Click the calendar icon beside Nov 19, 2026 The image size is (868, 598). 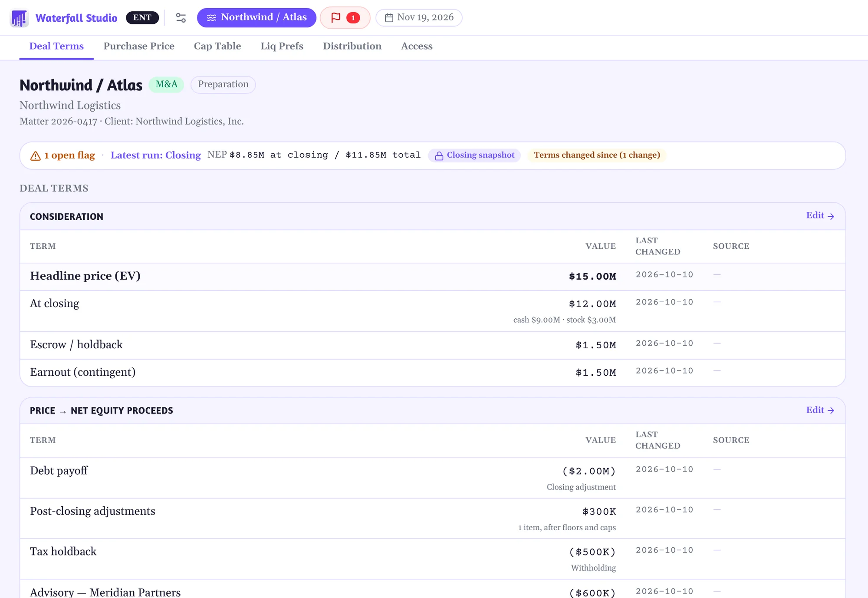[x=389, y=18]
